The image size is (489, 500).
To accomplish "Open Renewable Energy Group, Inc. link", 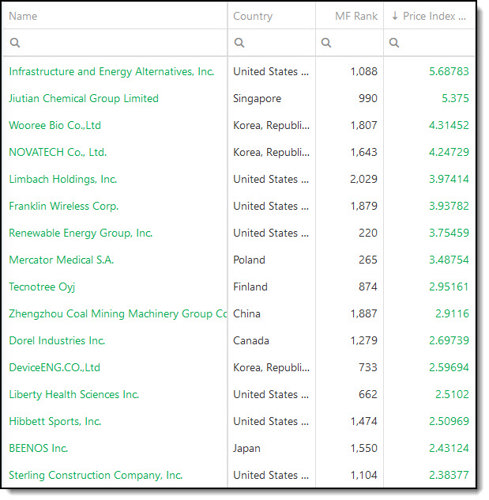I will 81,233.
